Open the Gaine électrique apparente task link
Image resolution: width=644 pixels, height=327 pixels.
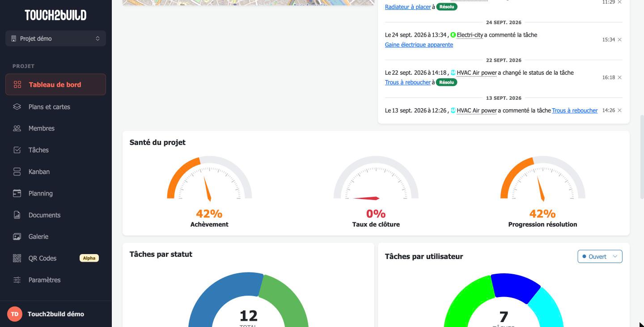click(x=419, y=45)
